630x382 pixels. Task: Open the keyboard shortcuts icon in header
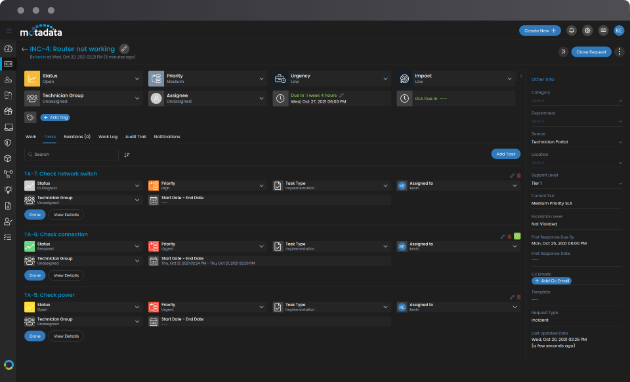point(603,31)
